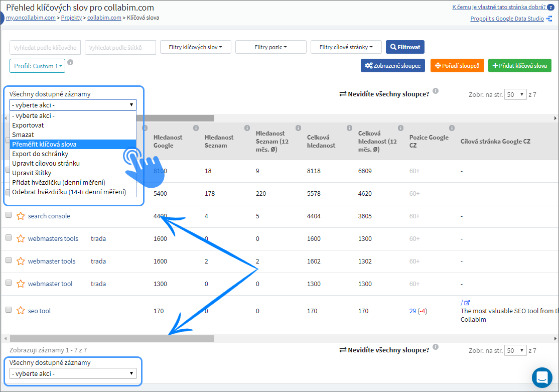Open Filtry pozic dropdown
This screenshot has height=392, width=559.
tap(270, 47)
